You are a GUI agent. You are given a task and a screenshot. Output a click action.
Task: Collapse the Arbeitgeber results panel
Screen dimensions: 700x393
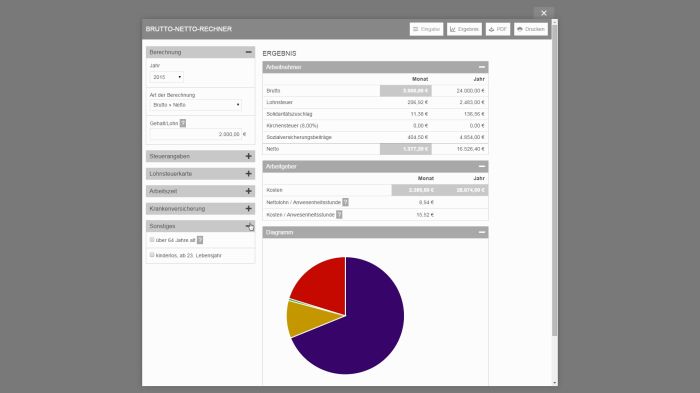(482, 167)
